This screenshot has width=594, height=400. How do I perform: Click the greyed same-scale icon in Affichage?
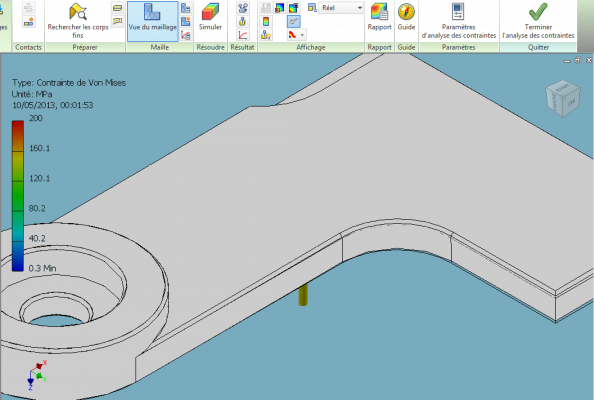coord(266,8)
